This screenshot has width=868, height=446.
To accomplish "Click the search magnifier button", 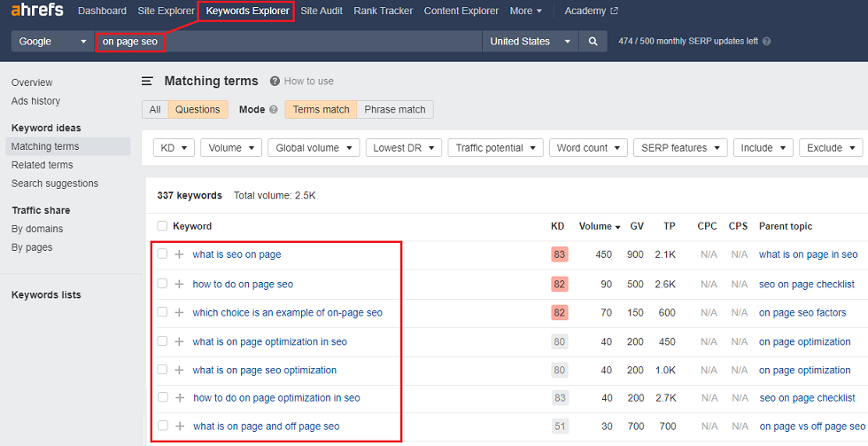I will 593,42.
